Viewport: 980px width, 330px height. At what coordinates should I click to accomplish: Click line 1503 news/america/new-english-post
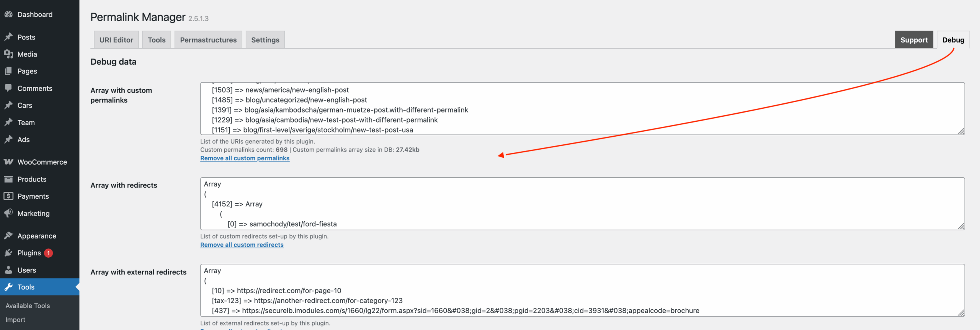pyautogui.click(x=280, y=90)
